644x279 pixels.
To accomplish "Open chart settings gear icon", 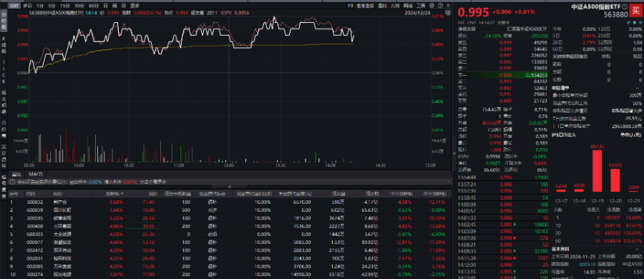I will [431, 6].
